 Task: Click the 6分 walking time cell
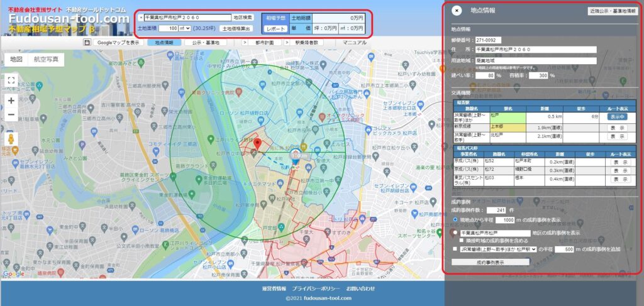pyautogui.click(x=581, y=117)
